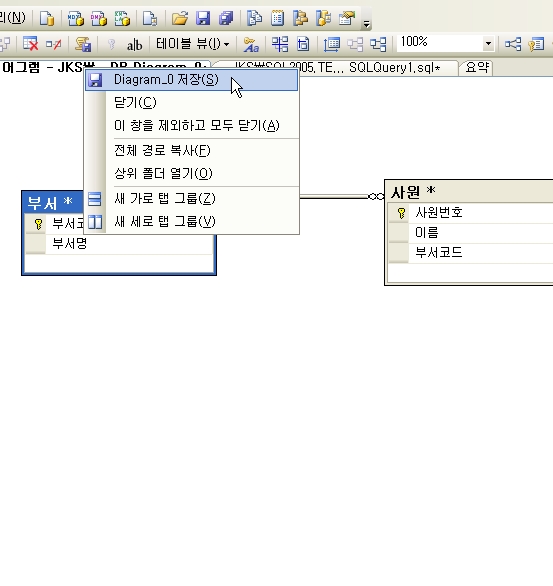The image size is (553, 586).
Task: Select the 사원번호 column row
Action: tap(471, 213)
